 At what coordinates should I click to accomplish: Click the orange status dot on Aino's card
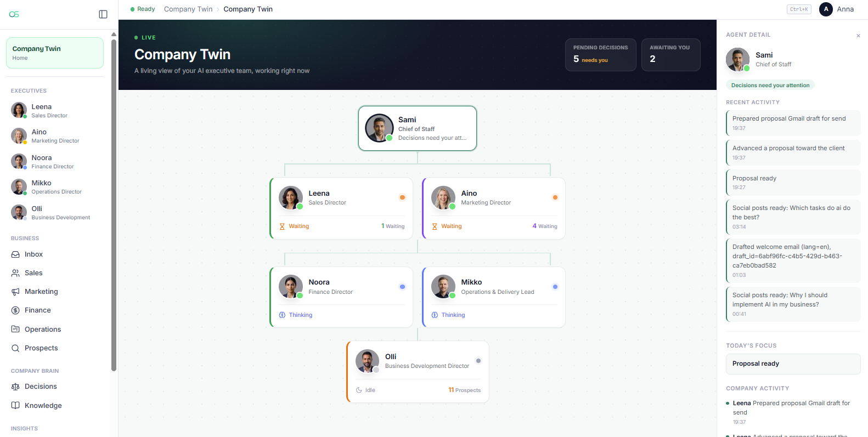coord(555,197)
